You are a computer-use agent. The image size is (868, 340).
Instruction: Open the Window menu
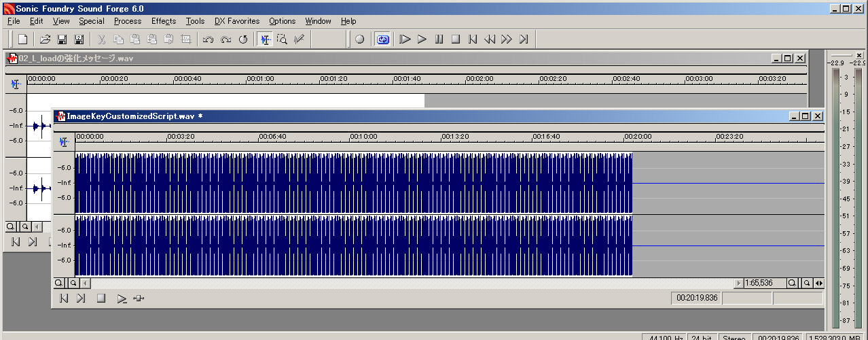pos(319,21)
